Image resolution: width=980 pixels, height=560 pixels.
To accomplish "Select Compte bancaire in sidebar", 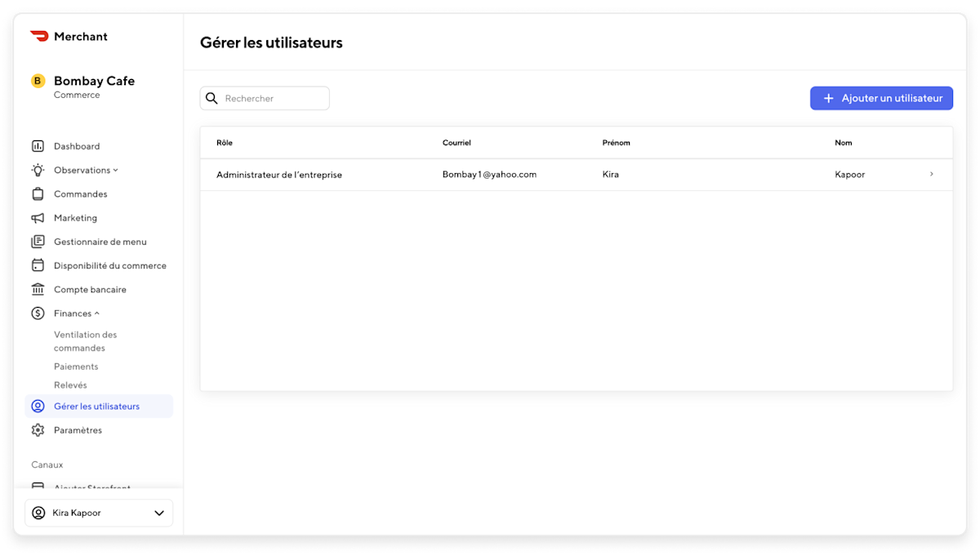I will tap(90, 290).
